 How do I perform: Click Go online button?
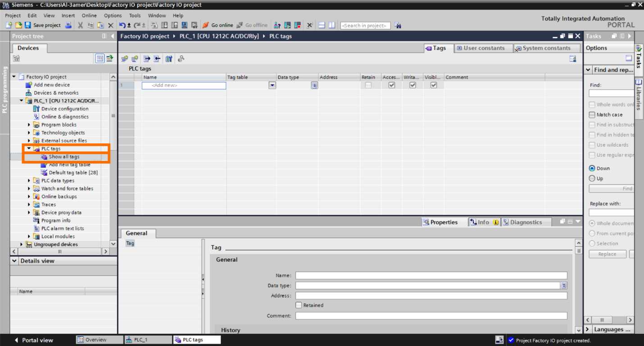click(218, 25)
